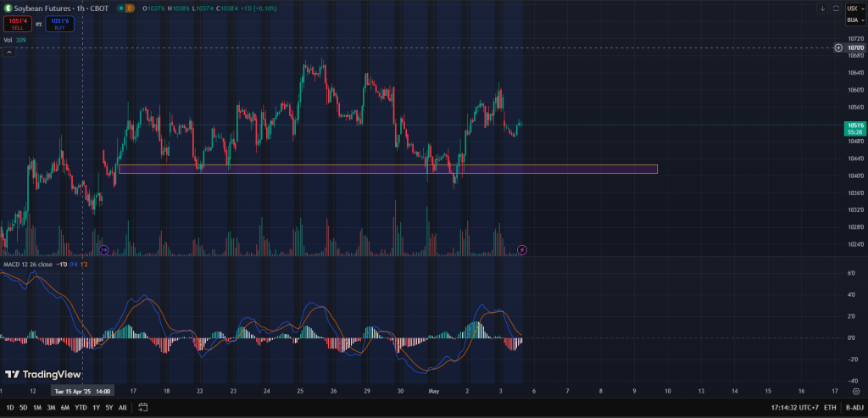The image size is (868, 418).
Task: Select the 5Y date range
Action: pos(109,408)
